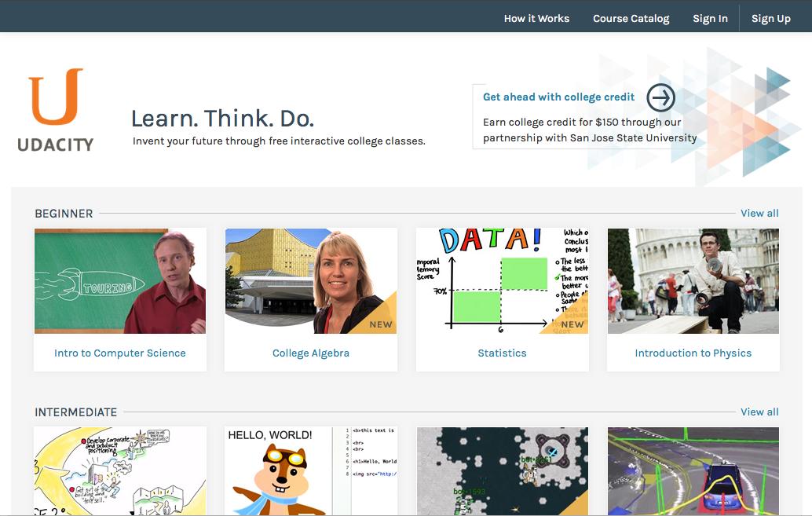The height and width of the screenshot is (516, 812).
Task: Open the Course Catalog menu item
Action: [631, 18]
